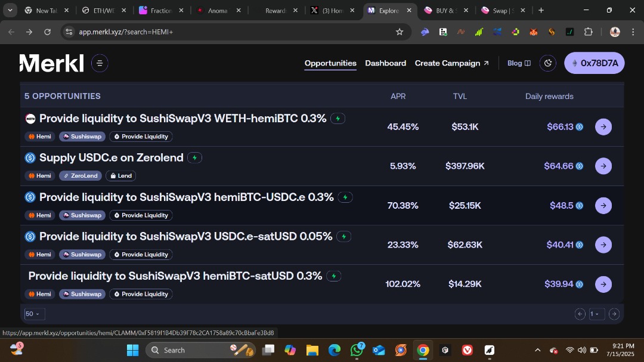This screenshot has height=362, width=644.
Task: Click taskbar Search box
Action: [200, 350]
